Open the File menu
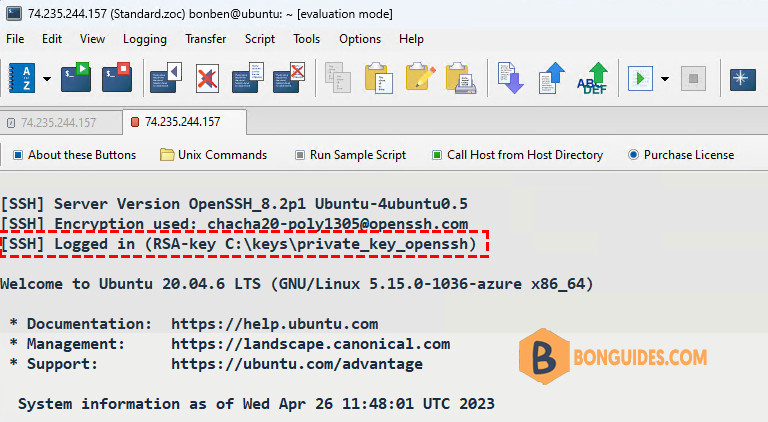 tap(15, 39)
